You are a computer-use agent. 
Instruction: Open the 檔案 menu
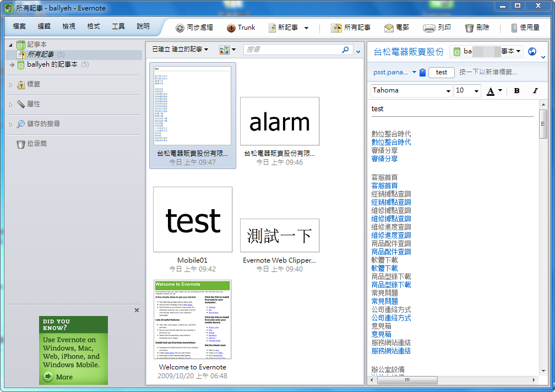(19, 26)
